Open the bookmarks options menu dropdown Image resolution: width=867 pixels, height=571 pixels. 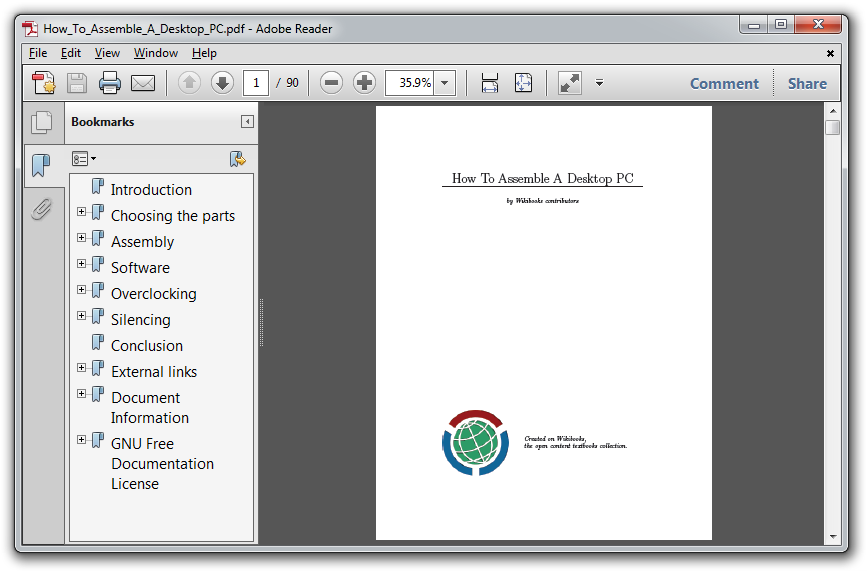[x=84, y=158]
